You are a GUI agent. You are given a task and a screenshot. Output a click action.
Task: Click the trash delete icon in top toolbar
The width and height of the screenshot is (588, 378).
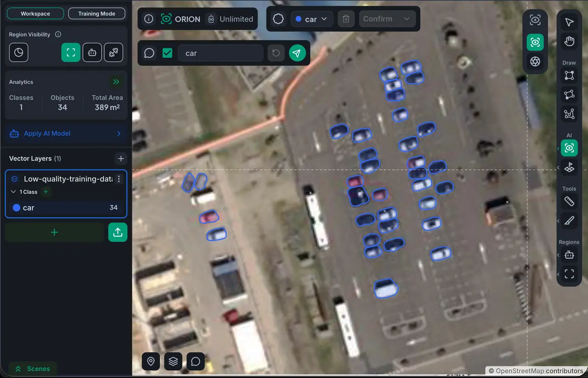(x=346, y=19)
